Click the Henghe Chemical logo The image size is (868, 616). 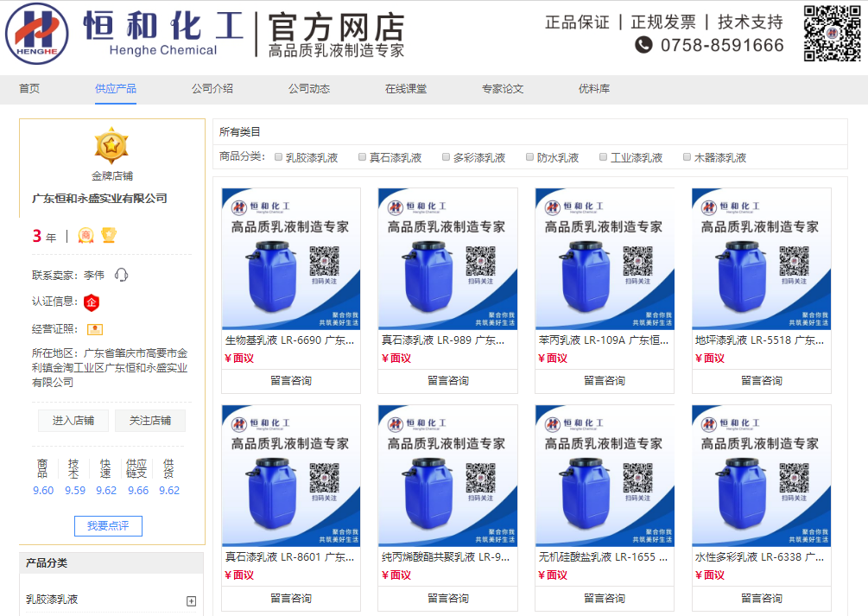click(37, 33)
